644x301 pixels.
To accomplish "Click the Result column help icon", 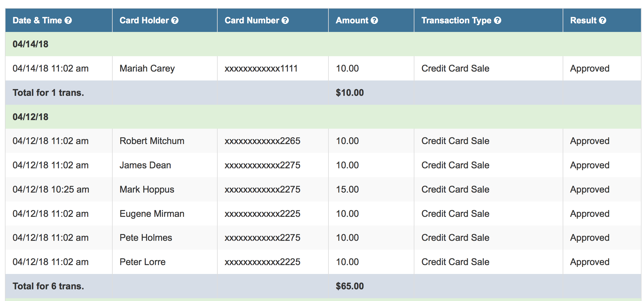I will point(603,21).
